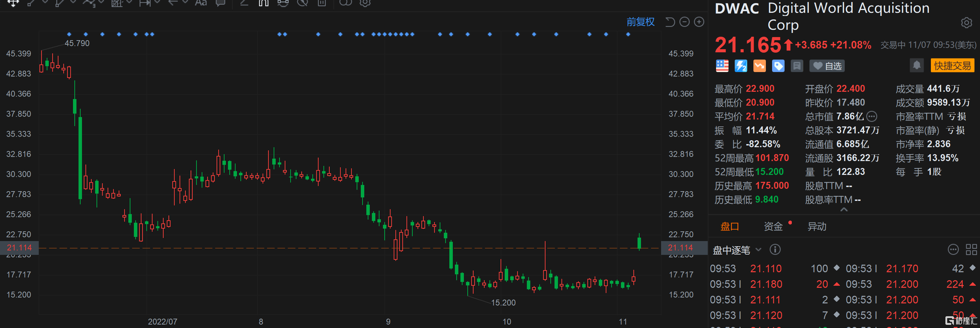Screen dimensions: 980x328
Task: Expand the arrow tool dropdown chevron
Action: 186,2
